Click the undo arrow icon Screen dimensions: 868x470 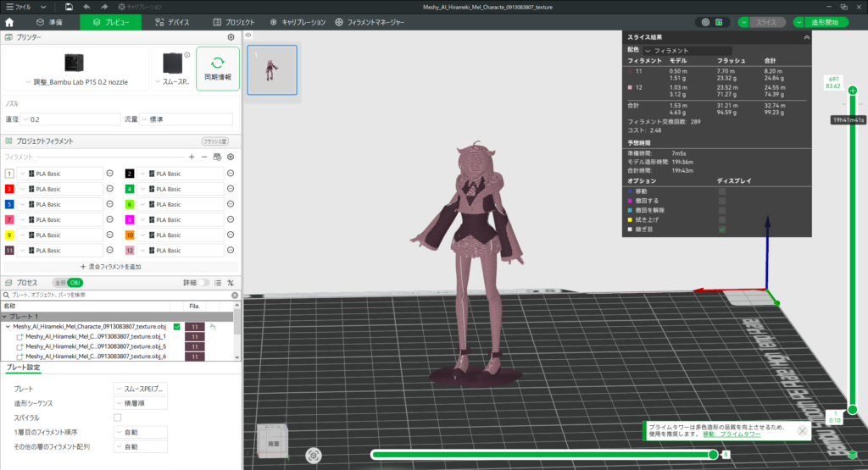87,7
